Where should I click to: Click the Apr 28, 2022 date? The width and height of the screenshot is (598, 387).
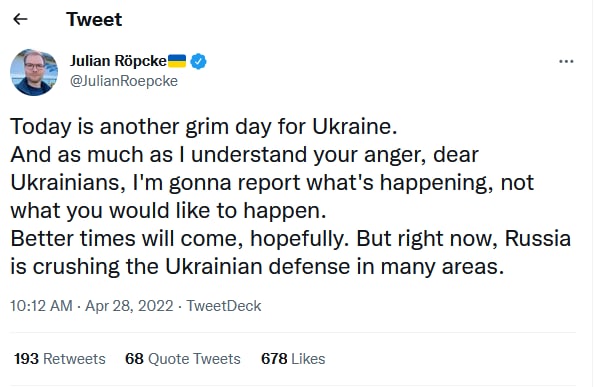(129, 306)
